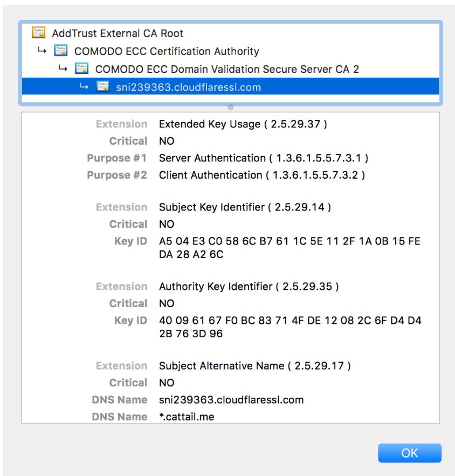The height and width of the screenshot is (476, 455).
Task: Click the arrow beside COMODO ECC Certification Authority
Action: coord(42,50)
